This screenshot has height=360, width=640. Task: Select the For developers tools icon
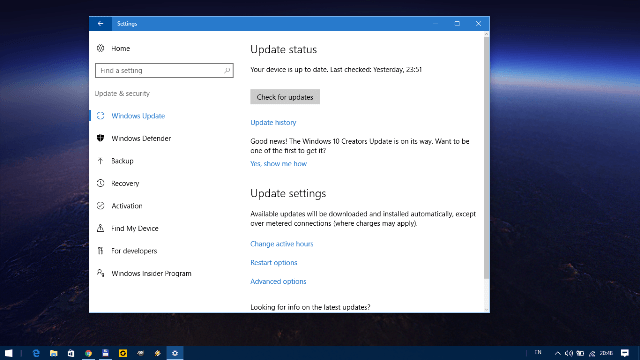pos(100,251)
